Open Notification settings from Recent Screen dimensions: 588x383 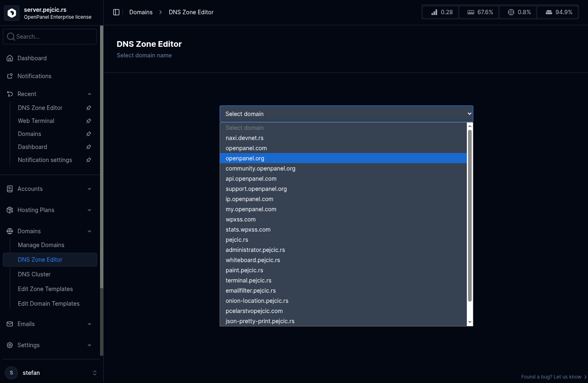click(x=45, y=160)
